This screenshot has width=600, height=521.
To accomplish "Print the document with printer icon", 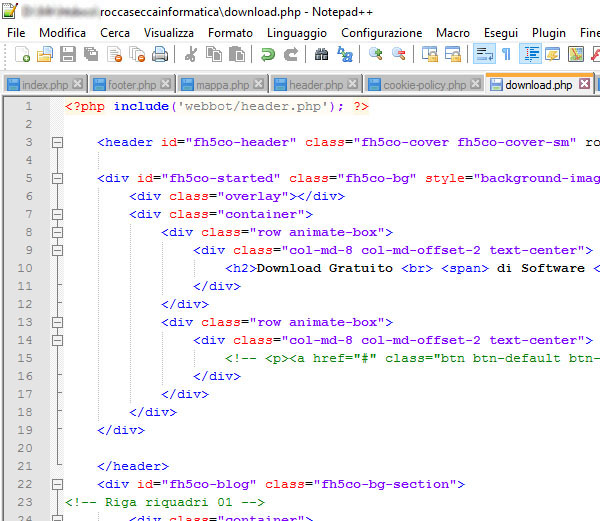I will 160,54.
